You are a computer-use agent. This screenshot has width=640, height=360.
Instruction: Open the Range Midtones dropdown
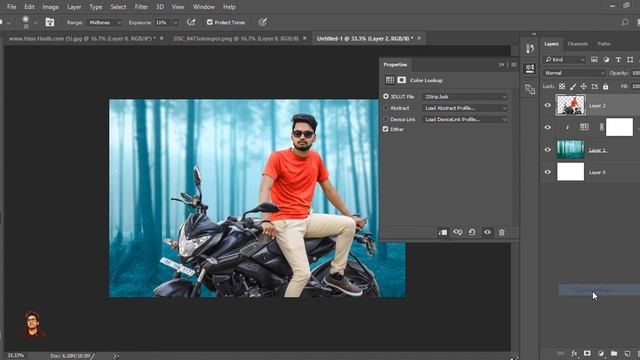(104, 22)
